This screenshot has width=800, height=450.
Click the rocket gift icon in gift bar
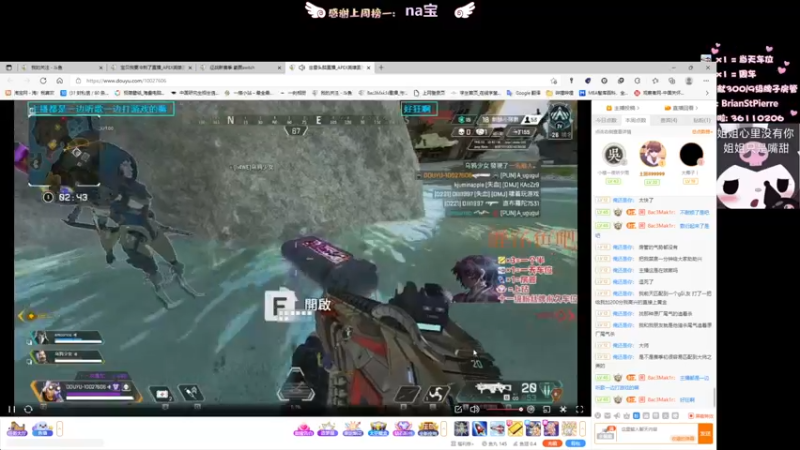(479, 429)
